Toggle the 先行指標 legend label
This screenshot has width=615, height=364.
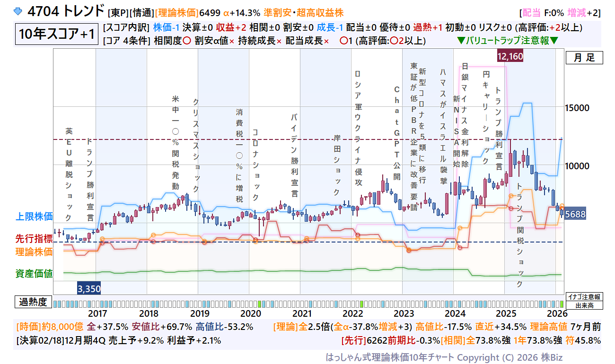34,239
